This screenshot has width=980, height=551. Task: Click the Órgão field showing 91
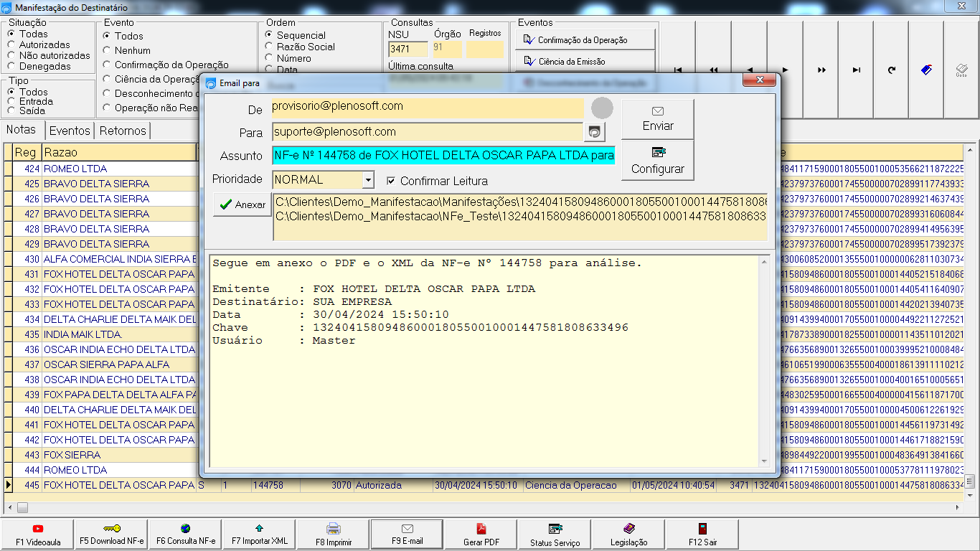(x=447, y=49)
